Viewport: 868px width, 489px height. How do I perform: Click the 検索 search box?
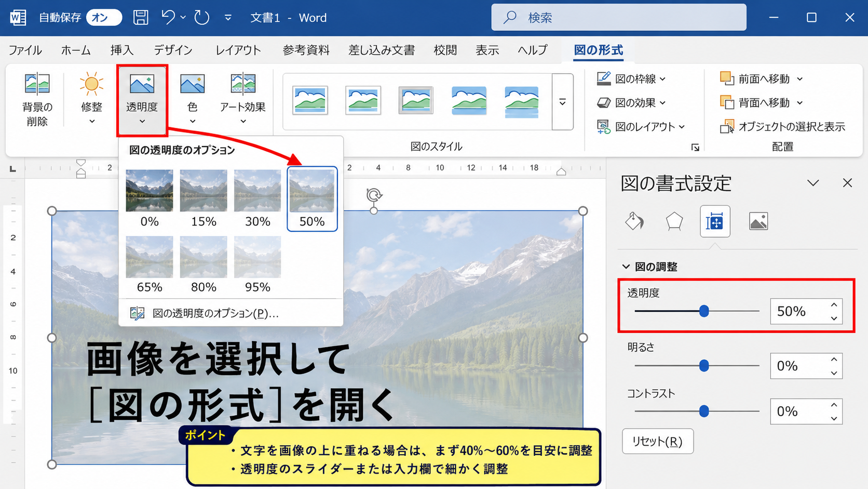pos(619,17)
